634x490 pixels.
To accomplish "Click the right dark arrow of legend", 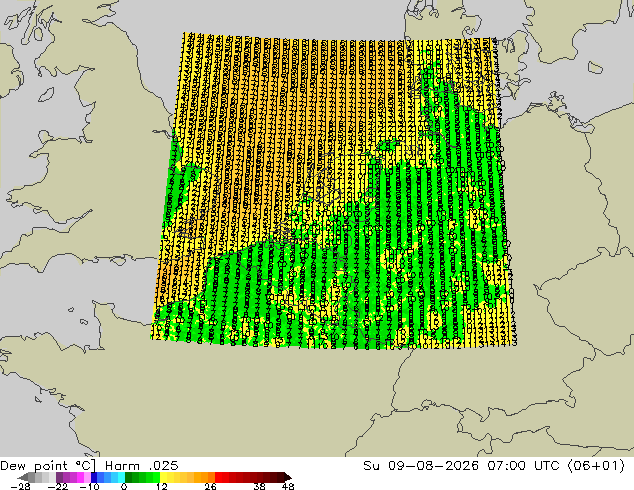I will click(288, 477).
